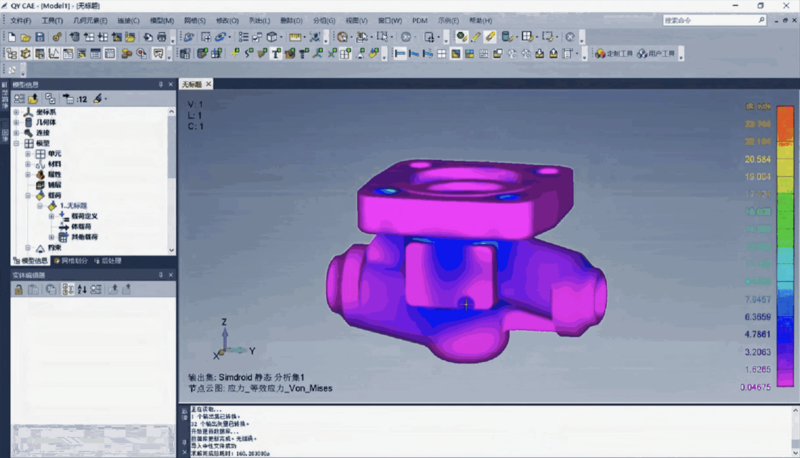The image size is (800, 458).
Task: Click the New file icon
Action: pos(10,37)
